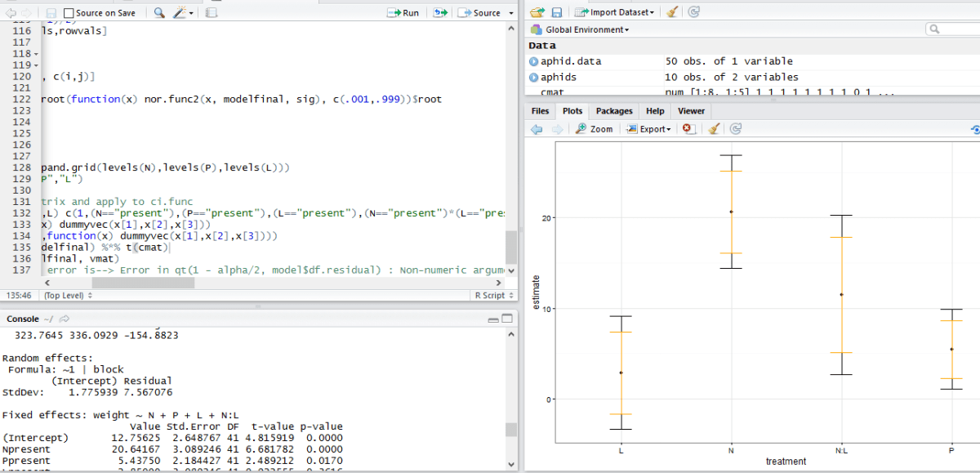
Task: Switch to the Files tab
Action: coord(540,110)
